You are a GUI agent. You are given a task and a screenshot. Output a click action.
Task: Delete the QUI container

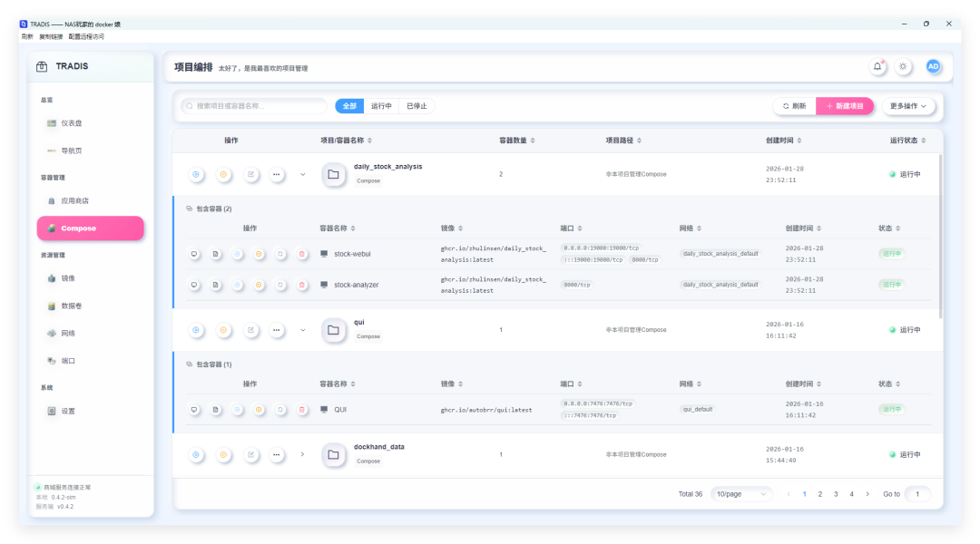(302, 410)
